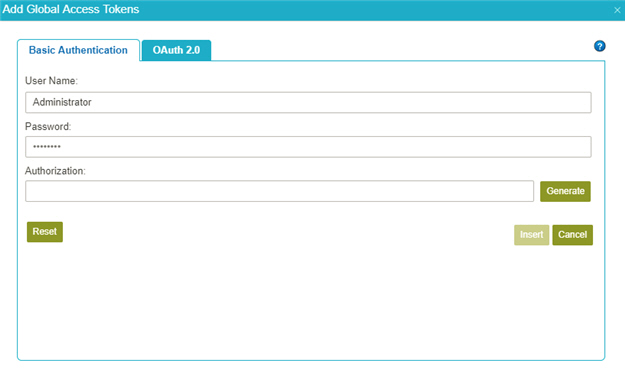The width and height of the screenshot is (625, 379).
Task: Generate the authorization token
Action: coord(565,191)
